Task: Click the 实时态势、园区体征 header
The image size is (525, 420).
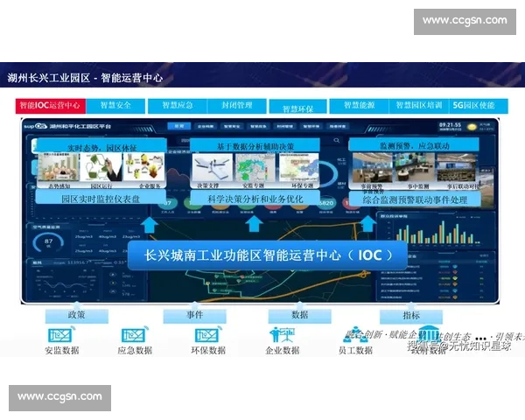Action: [x=102, y=147]
